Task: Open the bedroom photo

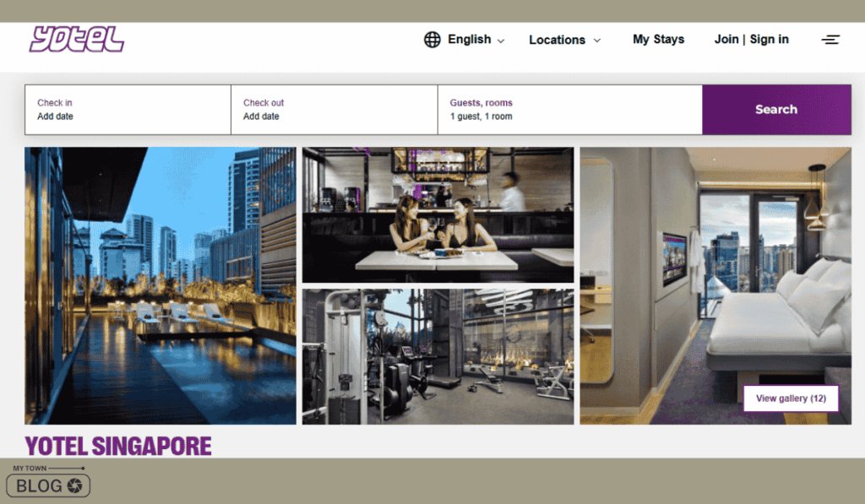Action: pos(715,285)
